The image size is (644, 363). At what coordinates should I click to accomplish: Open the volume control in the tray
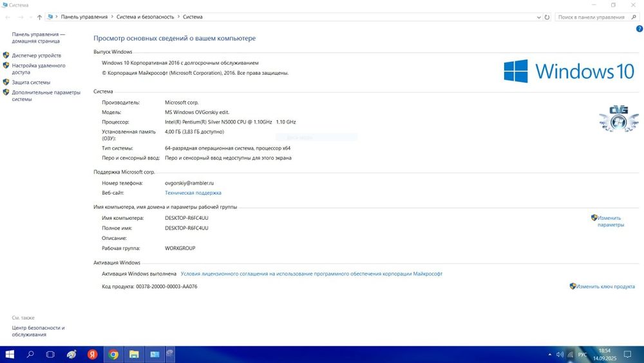[560, 355]
